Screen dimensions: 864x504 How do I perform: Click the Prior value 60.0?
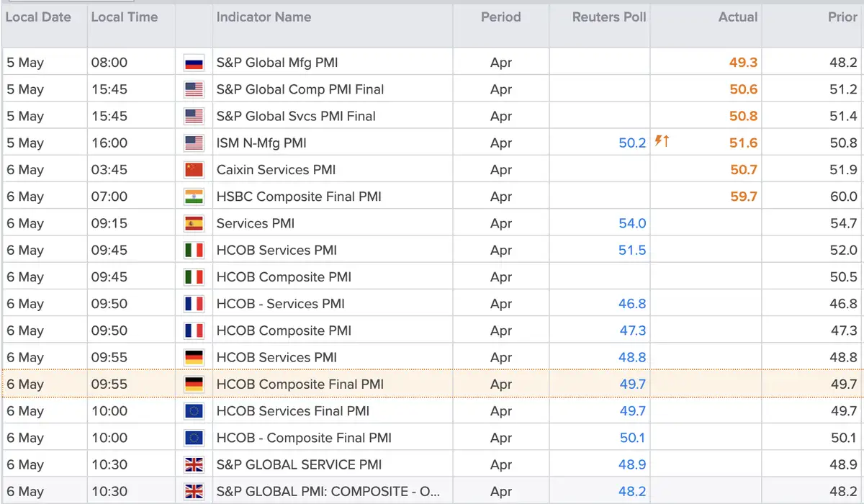[x=844, y=197]
